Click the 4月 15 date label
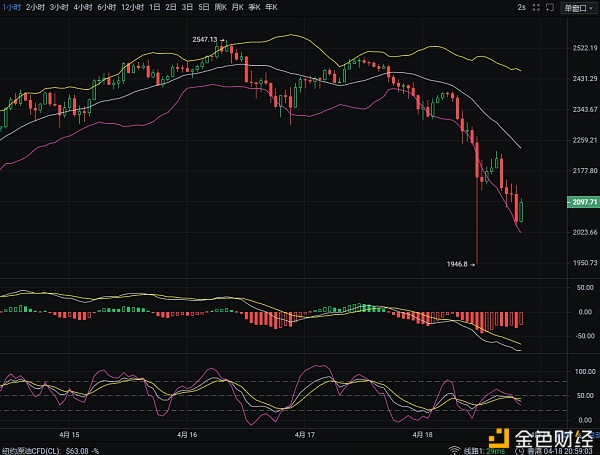Screen dimensions: 600x455 coord(69,435)
